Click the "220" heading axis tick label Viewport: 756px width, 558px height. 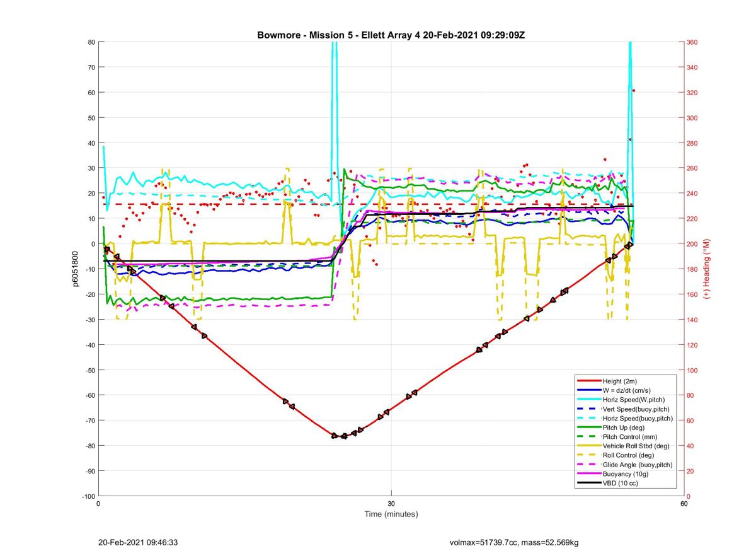(693, 219)
